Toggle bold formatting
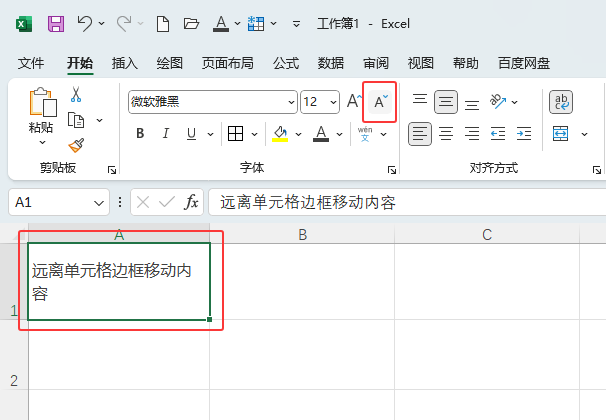Viewport: 606px width, 420px height. pyautogui.click(x=140, y=134)
